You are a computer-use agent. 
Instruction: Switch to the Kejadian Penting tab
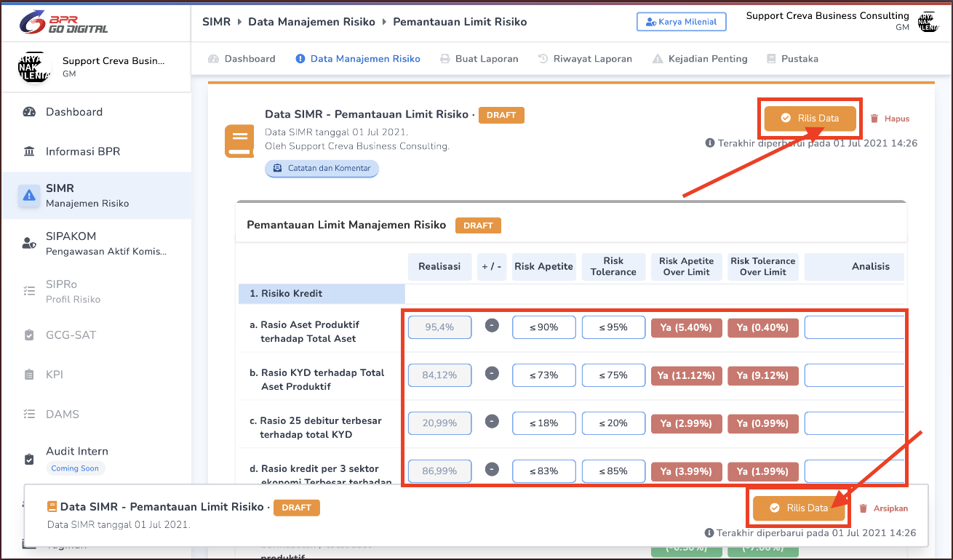click(700, 59)
